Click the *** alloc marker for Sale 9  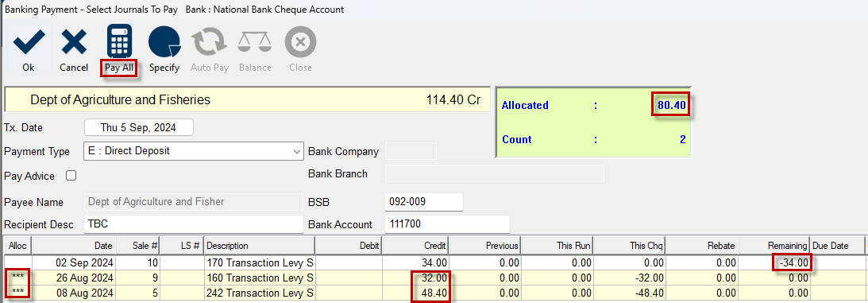tap(17, 278)
